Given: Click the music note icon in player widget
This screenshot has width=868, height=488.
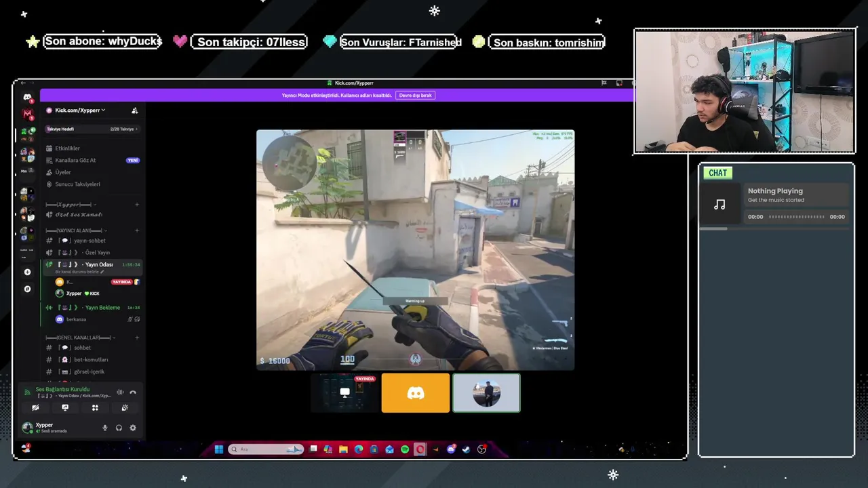Looking at the screenshot, I should (x=719, y=204).
